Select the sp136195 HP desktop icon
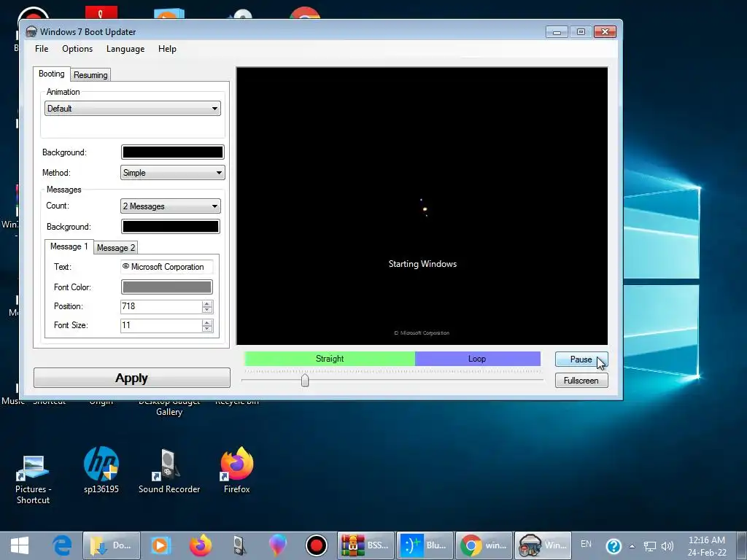The width and height of the screenshot is (747, 560). (101, 470)
